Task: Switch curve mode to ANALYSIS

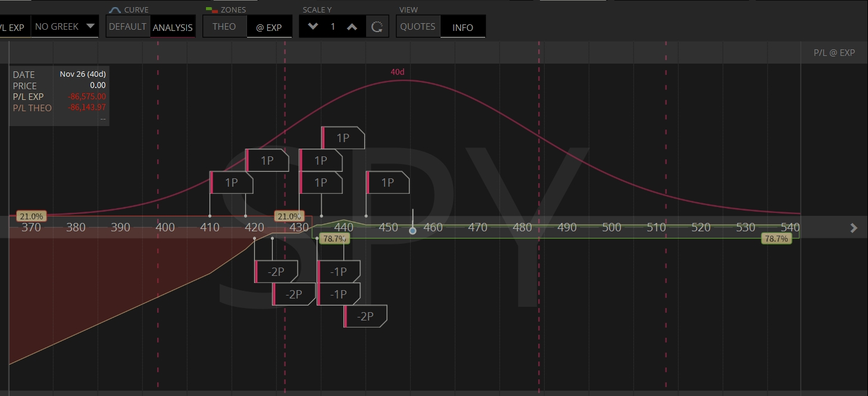Action: point(173,27)
